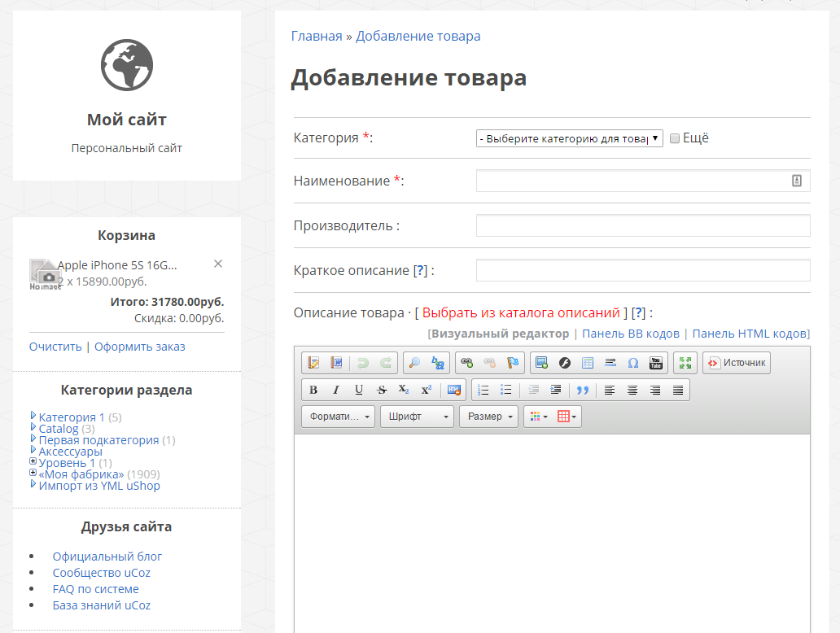The height and width of the screenshot is (633, 840).
Task: Switch to Панель BB кодов
Action: click(x=630, y=334)
